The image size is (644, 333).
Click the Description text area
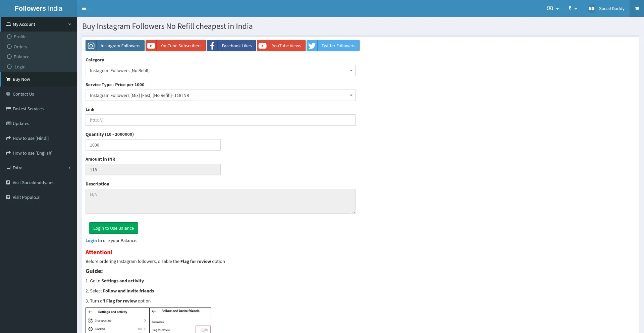coord(220,201)
